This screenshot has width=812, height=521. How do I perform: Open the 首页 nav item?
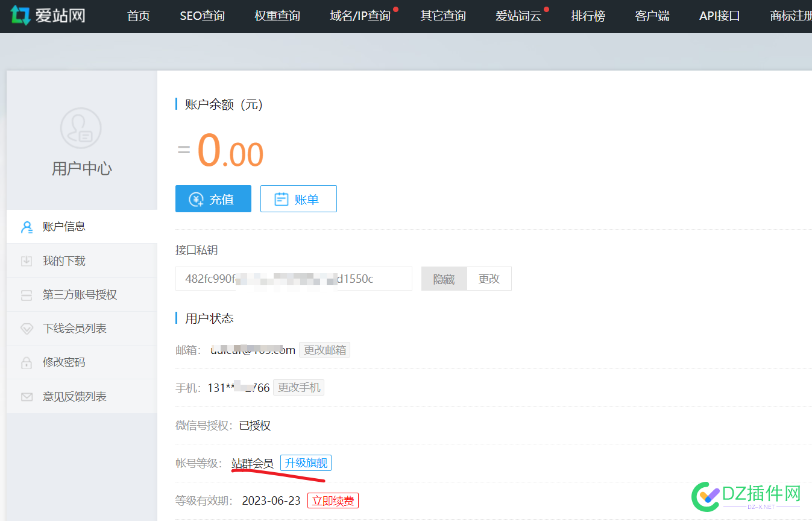[x=139, y=16]
